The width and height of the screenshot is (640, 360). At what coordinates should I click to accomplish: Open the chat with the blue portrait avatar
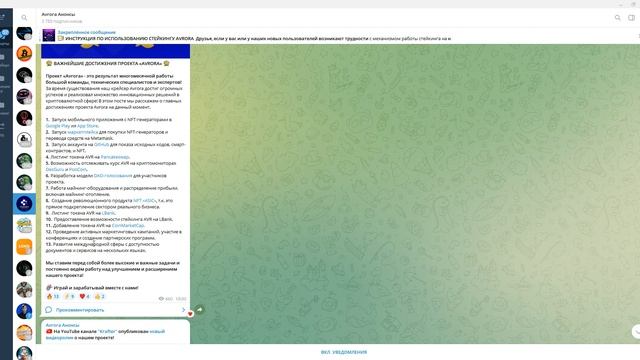click(24, 311)
